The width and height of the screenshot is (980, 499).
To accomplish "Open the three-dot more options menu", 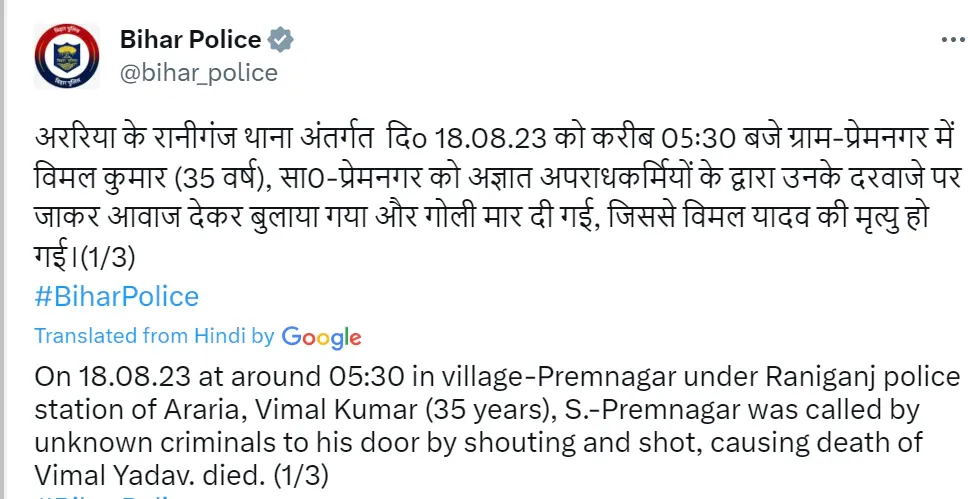I will tap(953, 40).
